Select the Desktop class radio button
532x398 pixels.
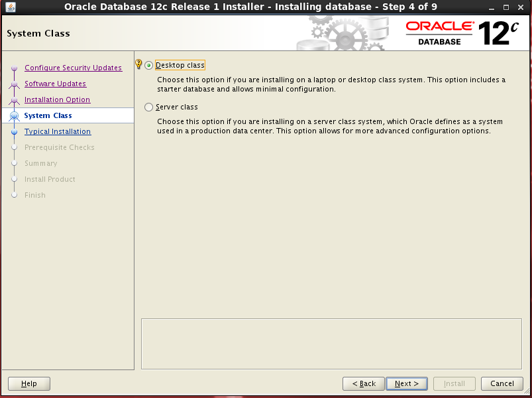pyautogui.click(x=148, y=65)
